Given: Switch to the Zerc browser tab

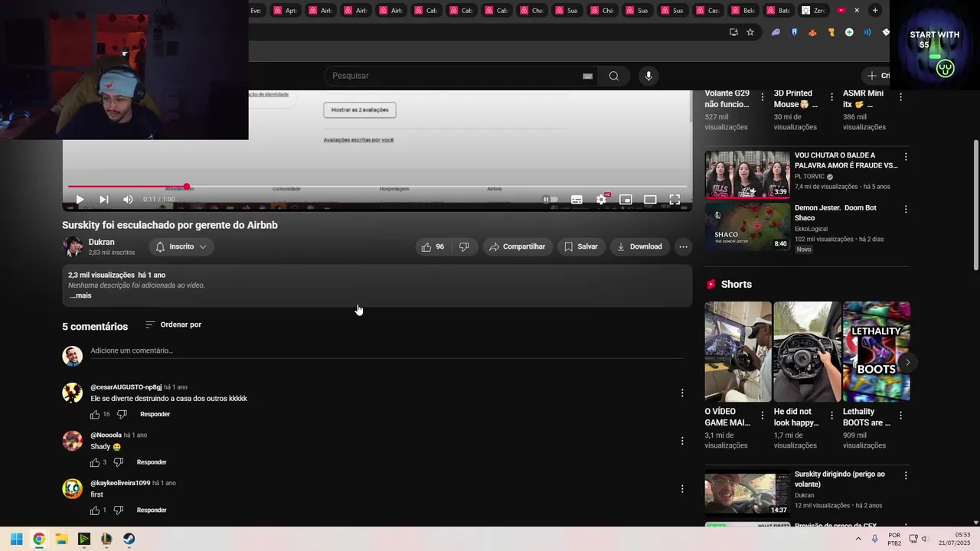Looking at the screenshot, I should coord(813,11).
